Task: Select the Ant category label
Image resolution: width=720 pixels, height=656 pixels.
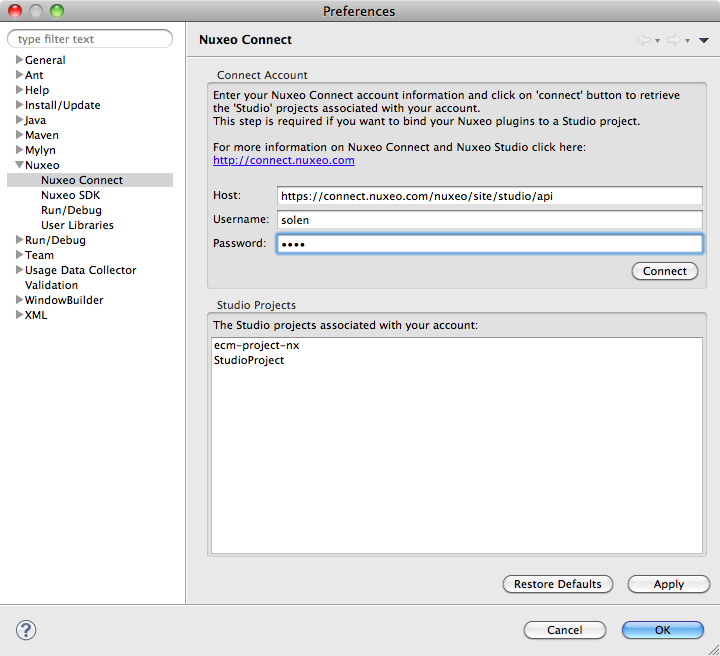Action: click(34, 75)
